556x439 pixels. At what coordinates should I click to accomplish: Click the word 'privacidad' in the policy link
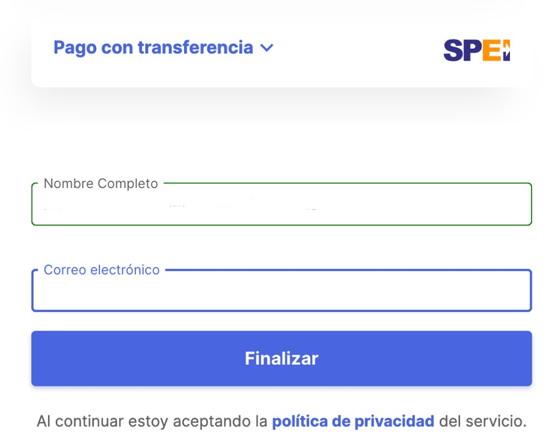[394, 422]
